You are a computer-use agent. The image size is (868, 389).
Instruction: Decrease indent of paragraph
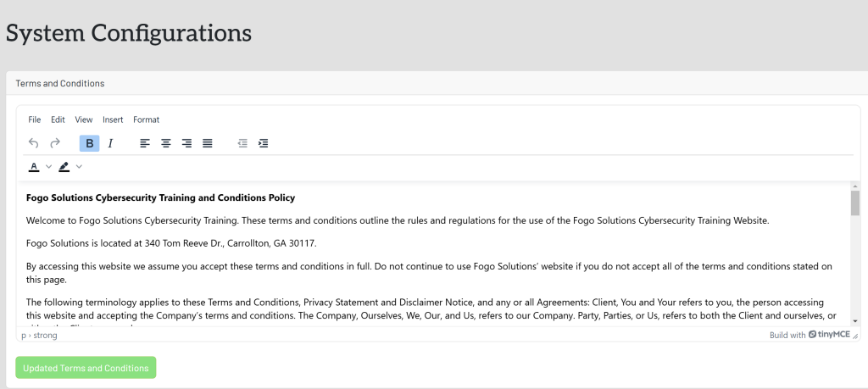pyautogui.click(x=242, y=143)
